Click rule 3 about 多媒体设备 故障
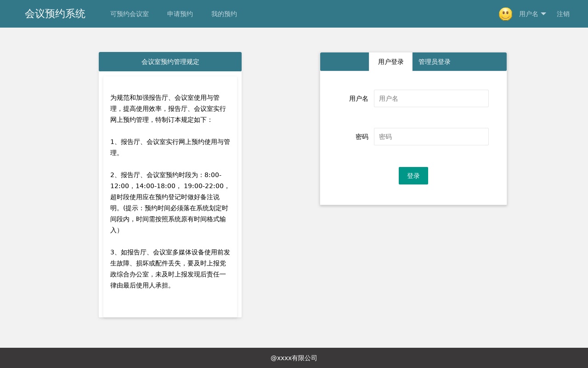Screen dimensions: 588x368 click(170, 269)
